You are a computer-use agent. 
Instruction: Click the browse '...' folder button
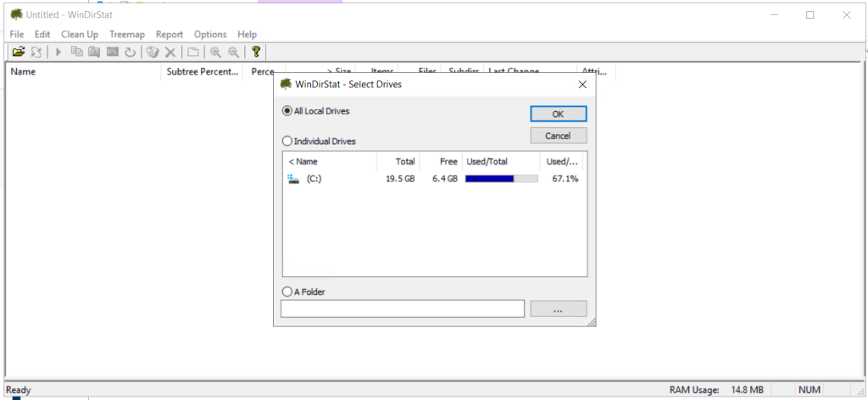click(558, 308)
